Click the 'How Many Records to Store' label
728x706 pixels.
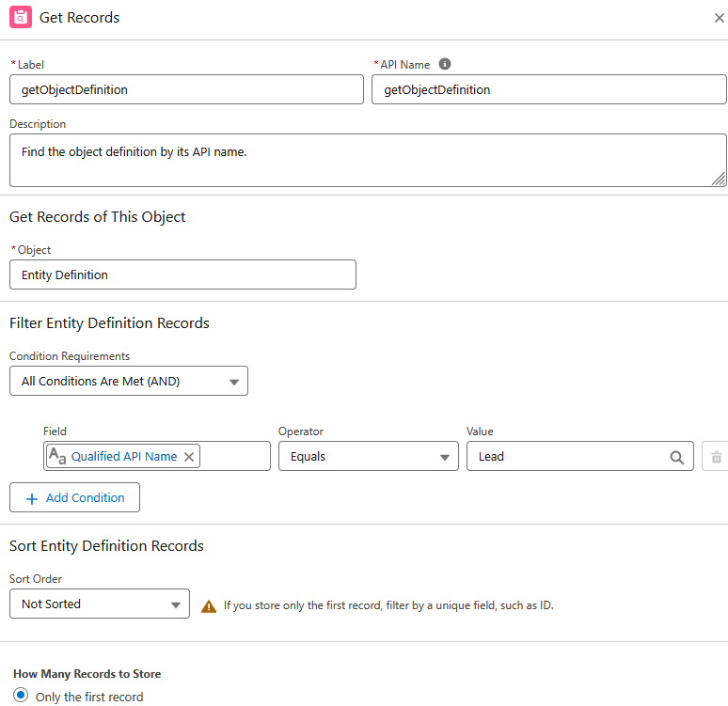[87, 673]
